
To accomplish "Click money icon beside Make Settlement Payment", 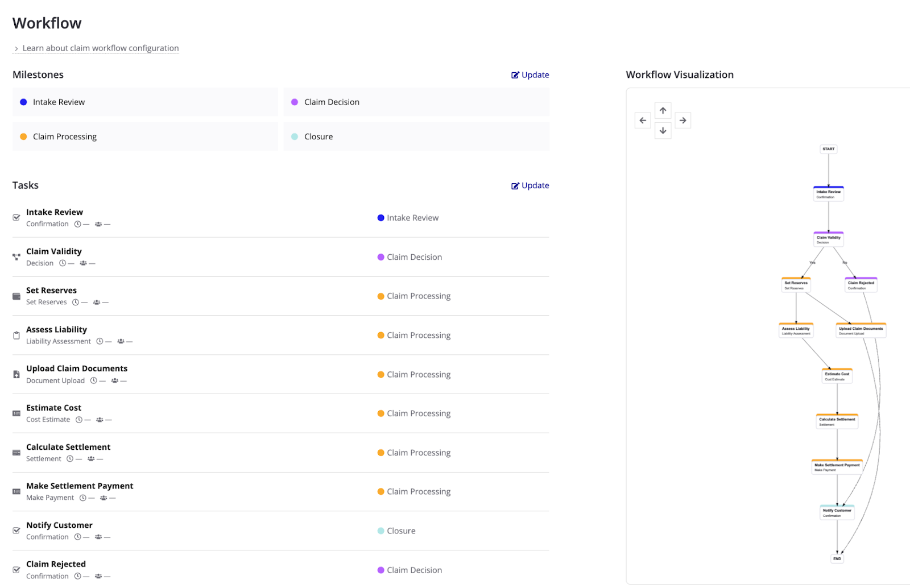I will 16,491.
